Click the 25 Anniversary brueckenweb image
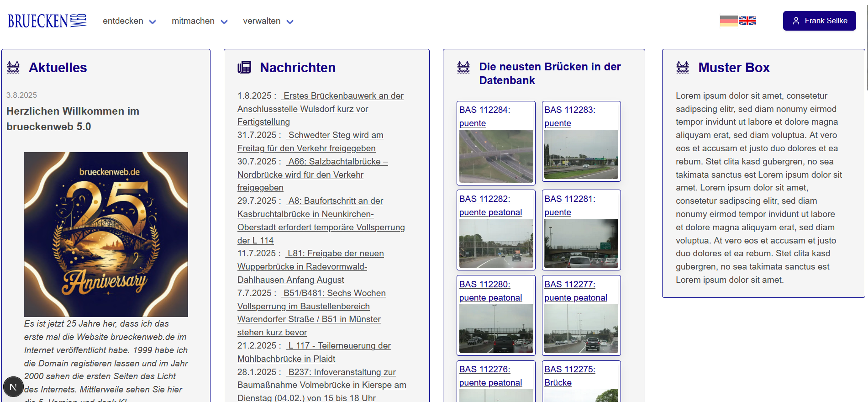The width and height of the screenshot is (868, 402). (106, 234)
